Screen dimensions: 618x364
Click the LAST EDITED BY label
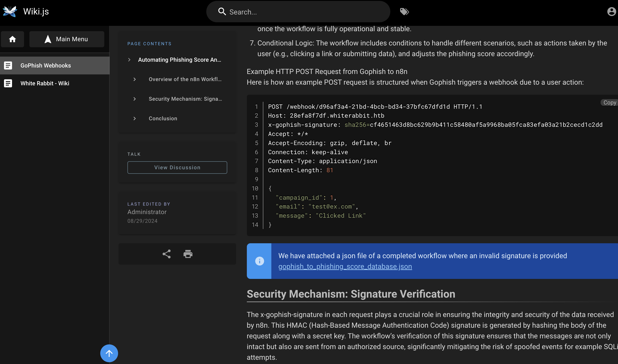(x=149, y=204)
